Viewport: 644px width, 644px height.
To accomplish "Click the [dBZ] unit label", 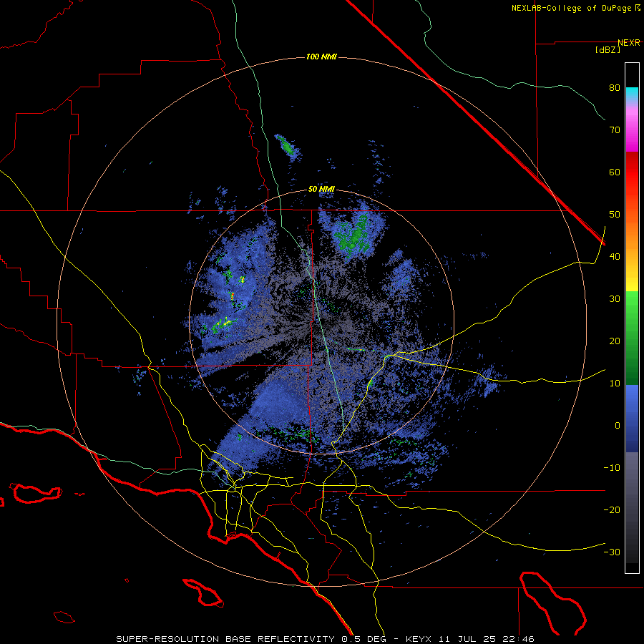I will tap(608, 49).
